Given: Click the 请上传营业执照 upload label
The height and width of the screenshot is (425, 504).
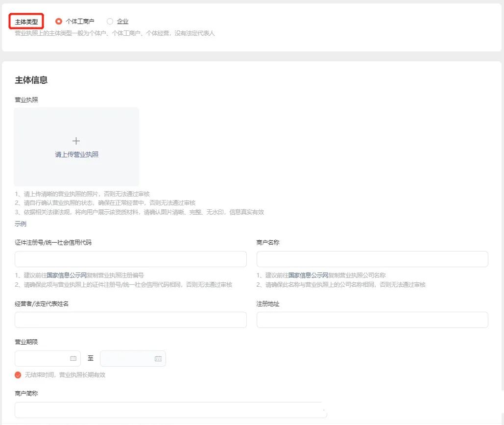Looking at the screenshot, I should coord(76,154).
